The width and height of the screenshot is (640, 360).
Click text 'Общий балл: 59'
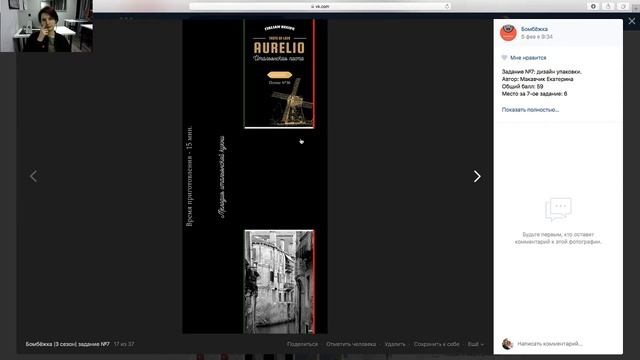(522, 86)
